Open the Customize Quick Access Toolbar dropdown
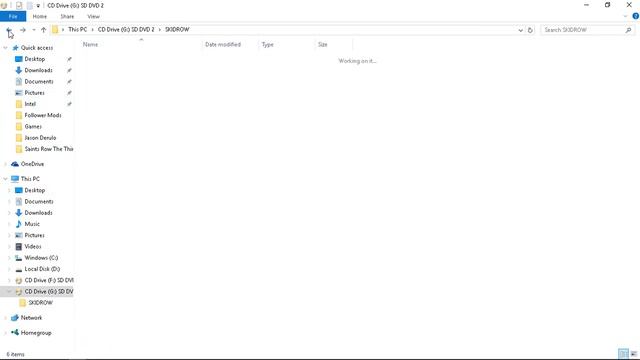This screenshot has height=360, width=640. click(x=38, y=6)
